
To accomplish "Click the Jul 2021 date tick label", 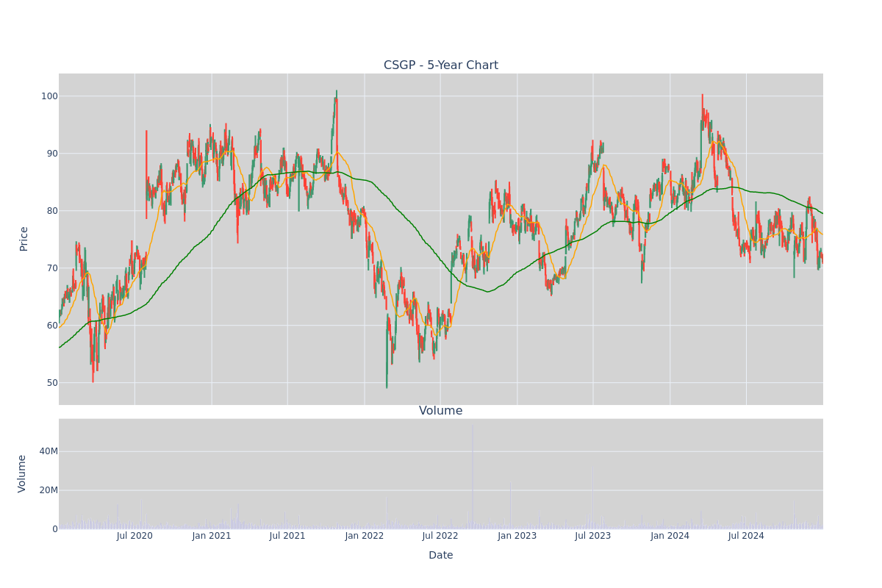I will coord(287,536).
